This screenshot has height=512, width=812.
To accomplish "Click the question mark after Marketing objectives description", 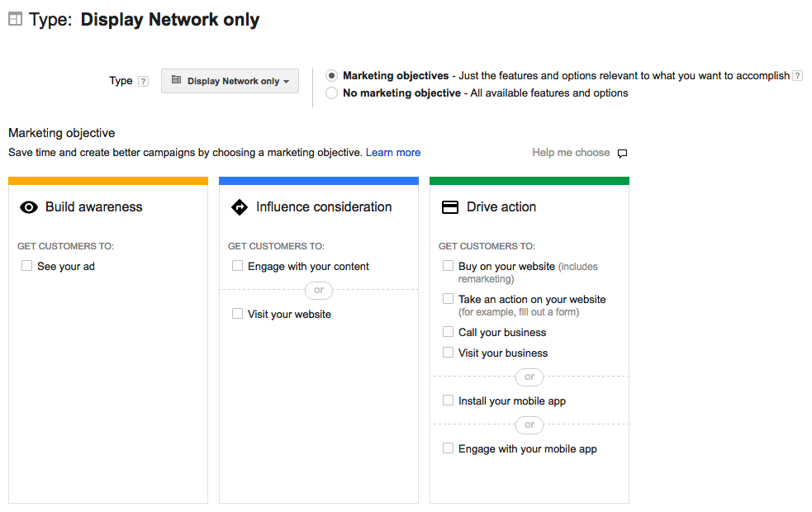I will pyautogui.click(x=796, y=74).
